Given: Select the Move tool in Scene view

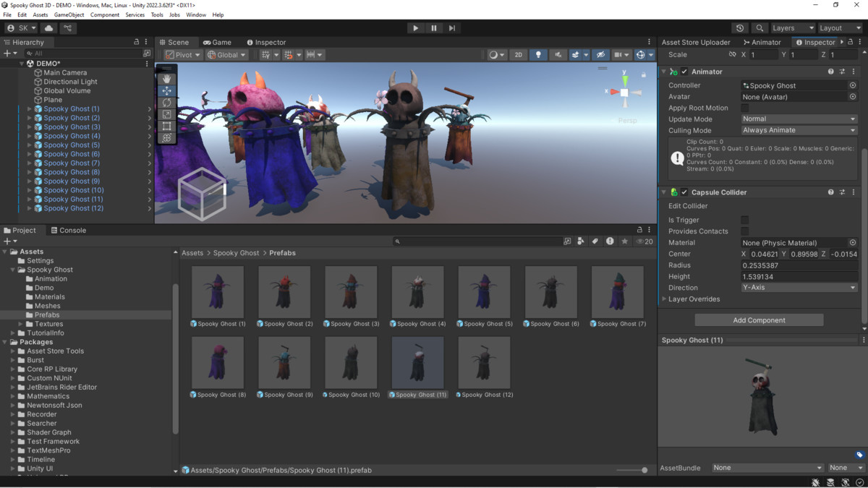Looking at the screenshot, I should coord(167,91).
